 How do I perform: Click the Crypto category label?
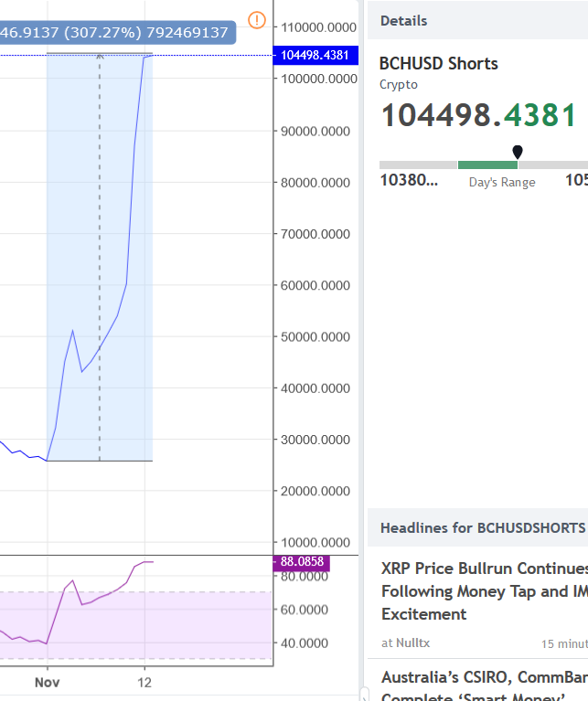click(x=399, y=84)
